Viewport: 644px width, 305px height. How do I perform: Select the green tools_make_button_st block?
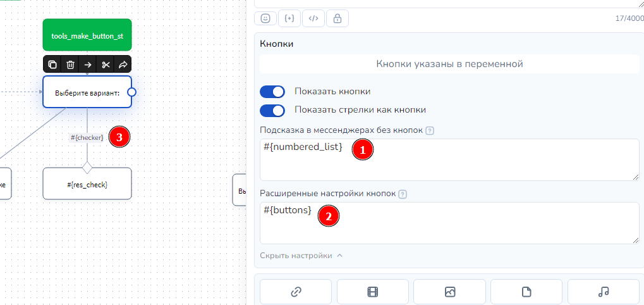(x=87, y=35)
